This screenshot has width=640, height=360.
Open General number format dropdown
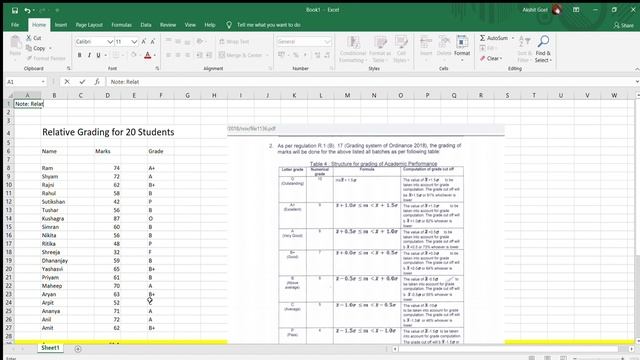(327, 42)
